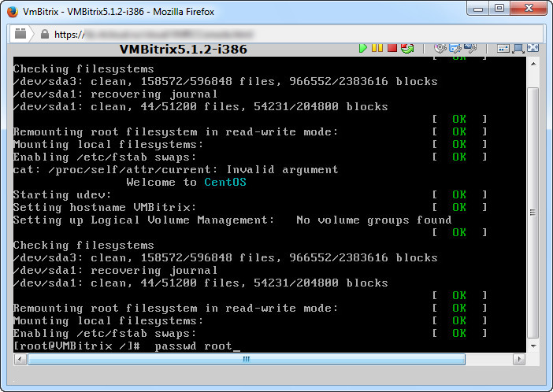Click the vertical scrollbar up arrow
The image size is (553, 392).
(x=533, y=65)
